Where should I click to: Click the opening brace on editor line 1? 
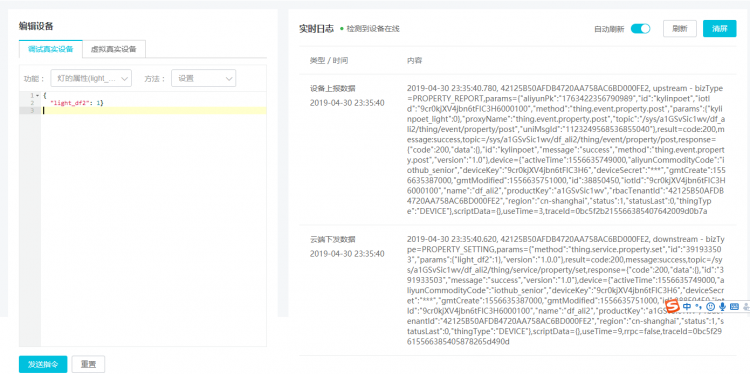44,96
